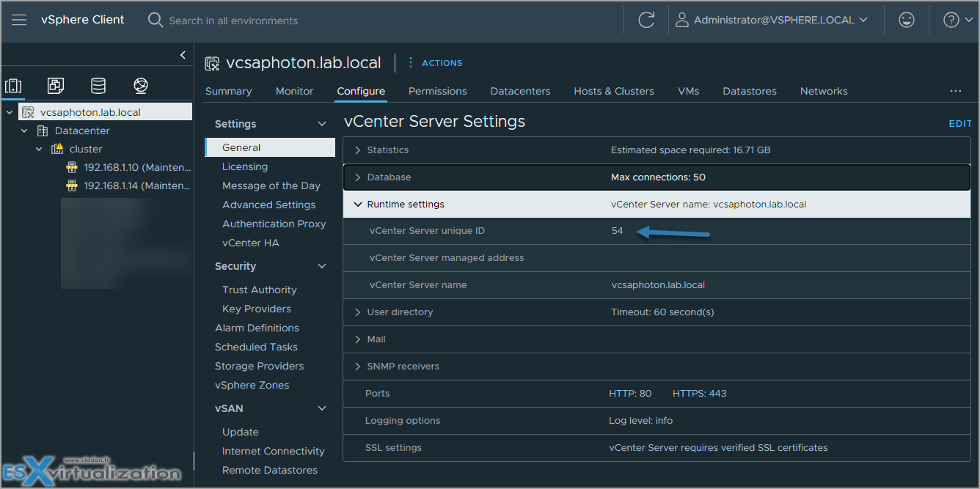Collapse the Settings section

click(321, 124)
